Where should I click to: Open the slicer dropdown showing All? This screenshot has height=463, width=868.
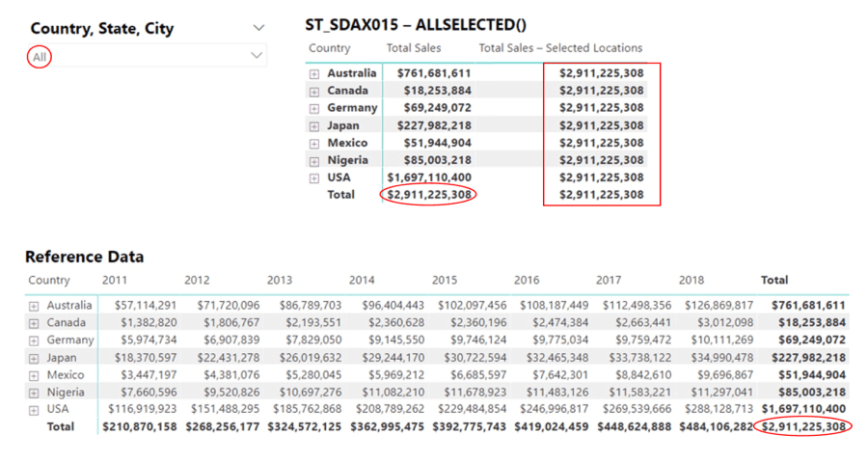click(257, 56)
